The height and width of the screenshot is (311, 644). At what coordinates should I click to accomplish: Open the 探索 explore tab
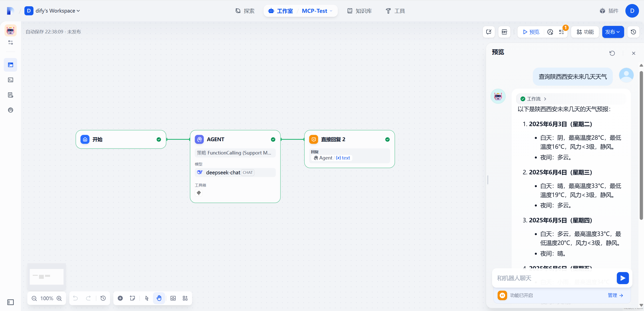245,11
